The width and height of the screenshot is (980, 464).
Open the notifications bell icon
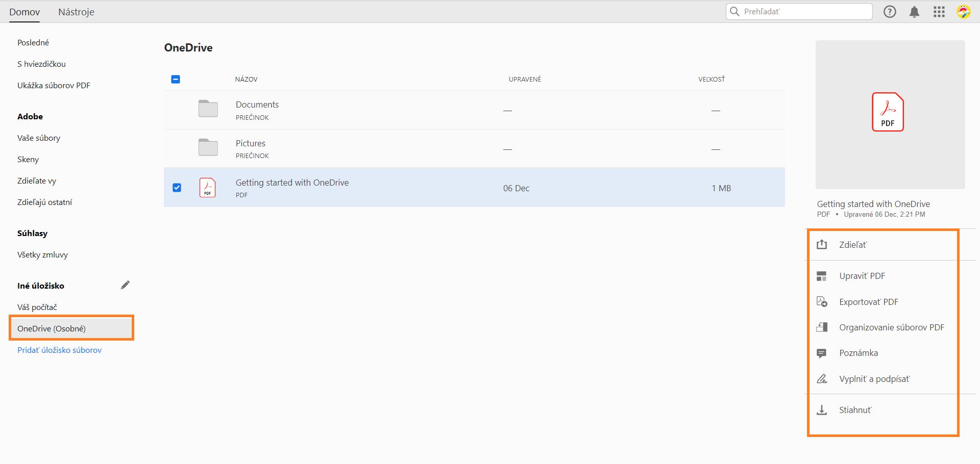(x=914, y=11)
